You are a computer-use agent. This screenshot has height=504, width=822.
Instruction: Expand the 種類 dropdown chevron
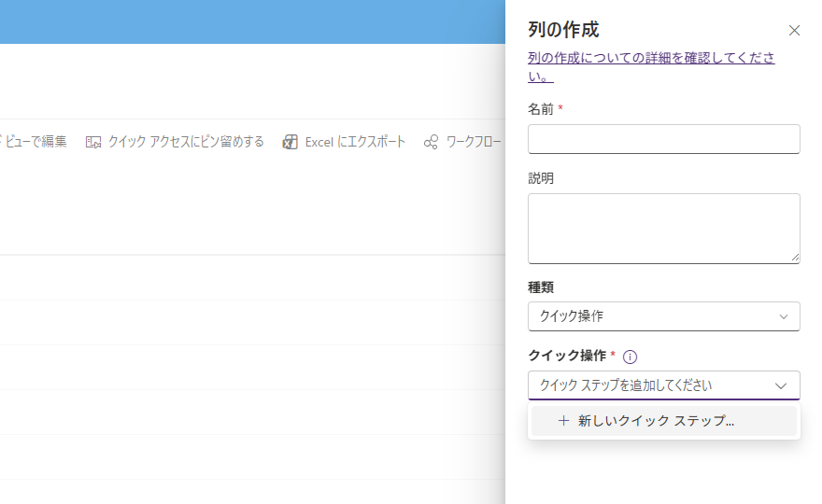[x=784, y=316]
